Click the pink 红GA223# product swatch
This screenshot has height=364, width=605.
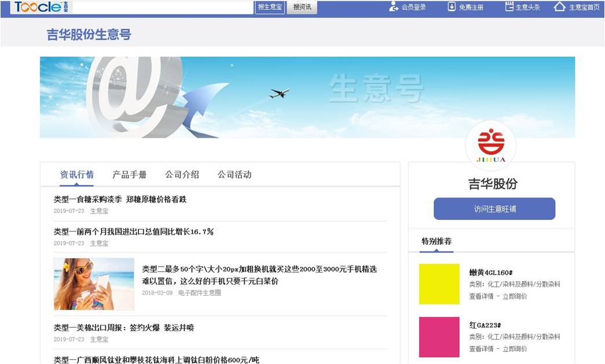[x=439, y=337]
